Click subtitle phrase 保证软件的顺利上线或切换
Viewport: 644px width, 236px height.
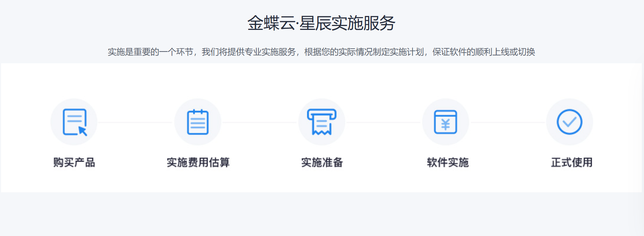click(483, 52)
